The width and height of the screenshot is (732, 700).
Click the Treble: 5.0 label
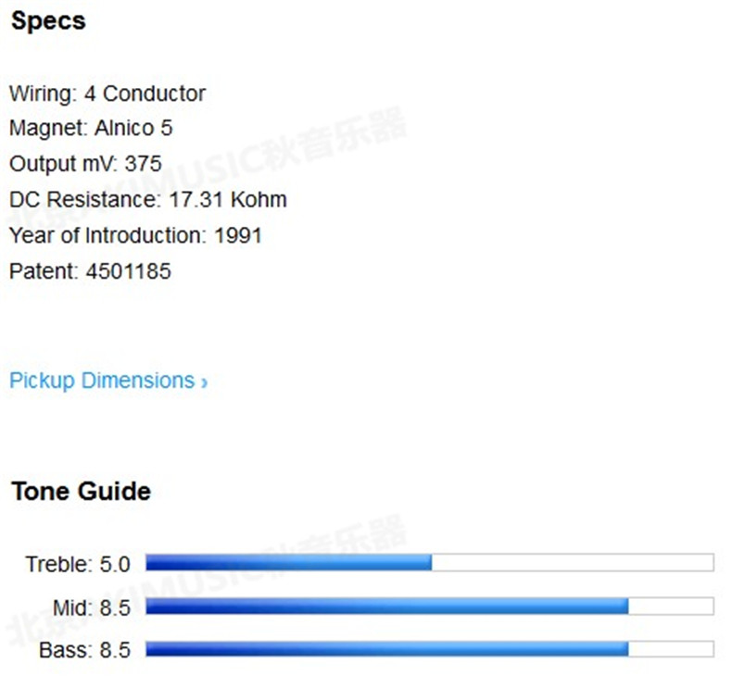coord(78,564)
